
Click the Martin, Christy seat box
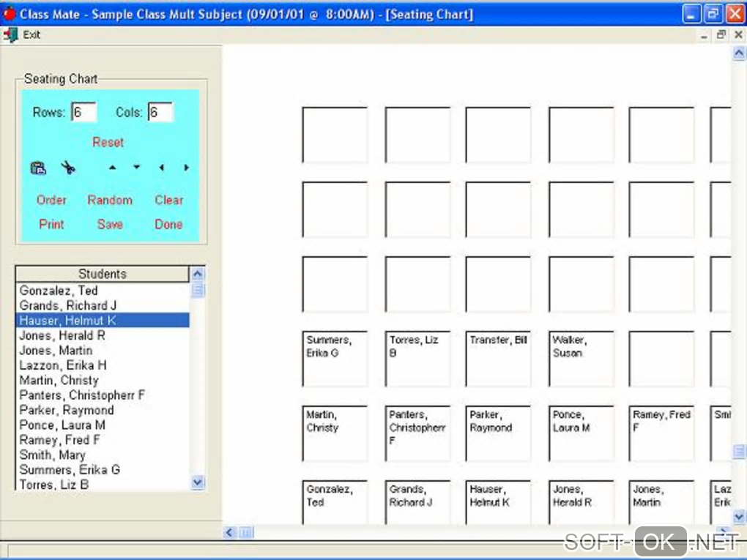tap(335, 434)
